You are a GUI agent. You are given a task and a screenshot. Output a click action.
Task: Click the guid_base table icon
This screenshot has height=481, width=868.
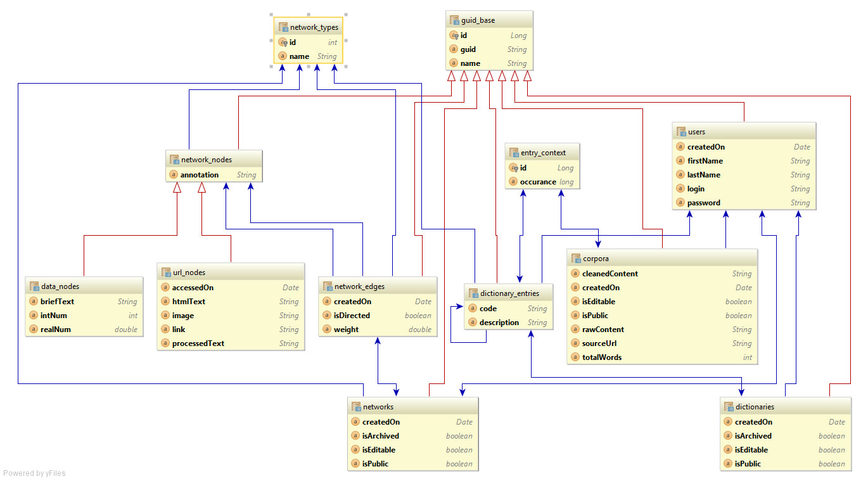pos(454,20)
